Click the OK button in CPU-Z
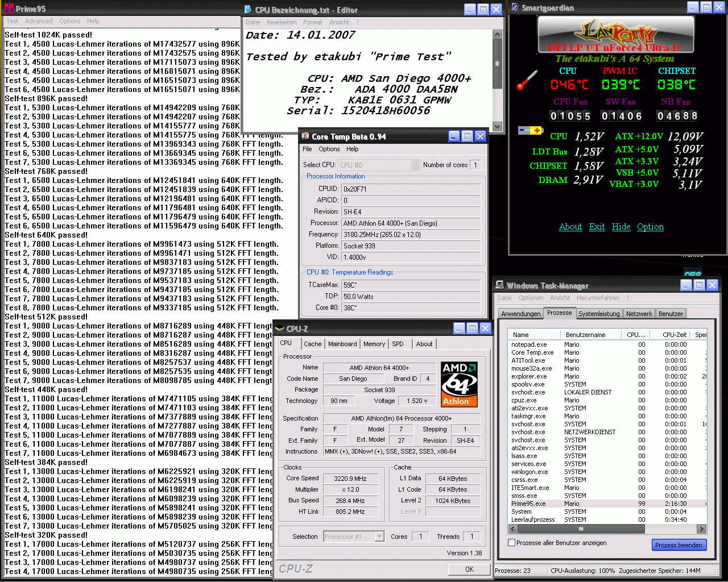 pyautogui.click(x=469, y=569)
